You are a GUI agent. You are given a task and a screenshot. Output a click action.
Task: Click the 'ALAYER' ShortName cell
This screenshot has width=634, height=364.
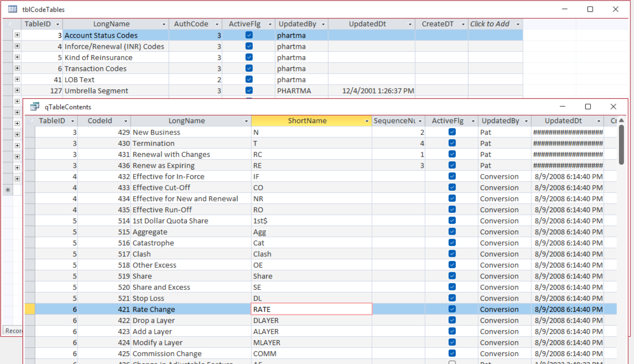pos(312,331)
